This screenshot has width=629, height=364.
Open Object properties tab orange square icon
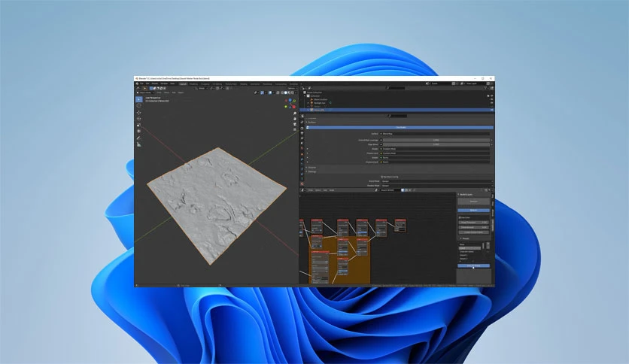[x=302, y=154]
